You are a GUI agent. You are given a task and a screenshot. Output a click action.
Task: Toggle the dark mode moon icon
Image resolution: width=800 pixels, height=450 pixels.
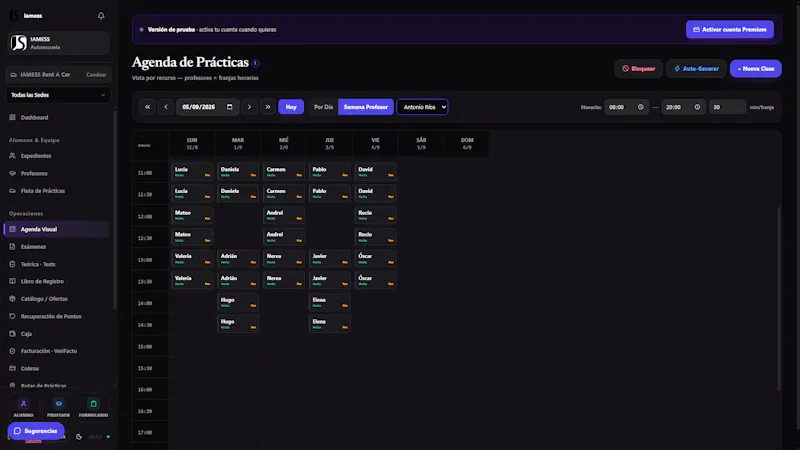pyautogui.click(x=79, y=437)
